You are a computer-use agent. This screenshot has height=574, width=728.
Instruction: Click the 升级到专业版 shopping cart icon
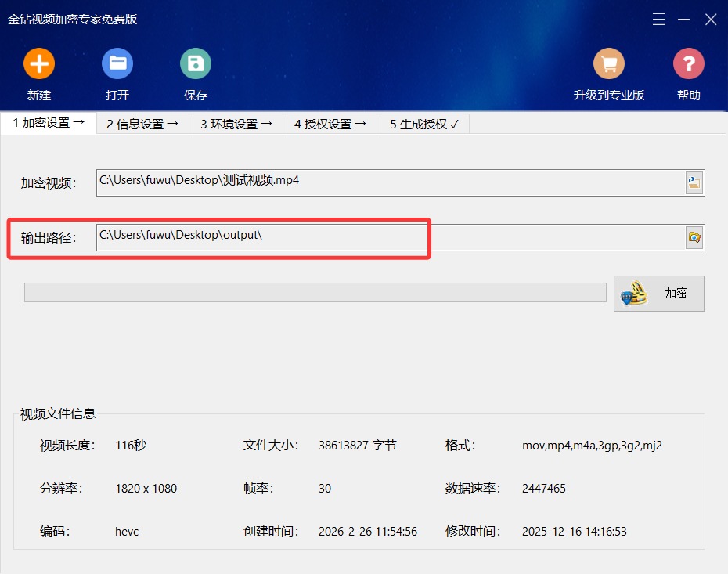609,63
